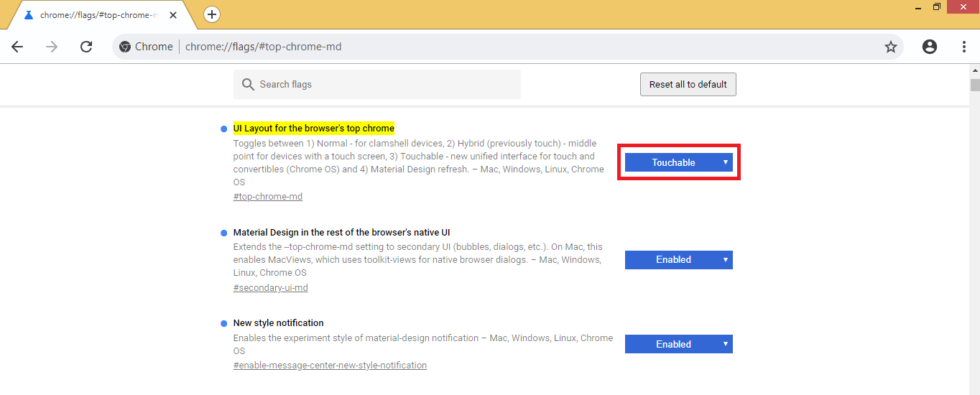The width and height of the screenshot is (980, 395).
Task: Click 'Material Design in the rest of the browser's native UI' title
Action: point(341,233)
